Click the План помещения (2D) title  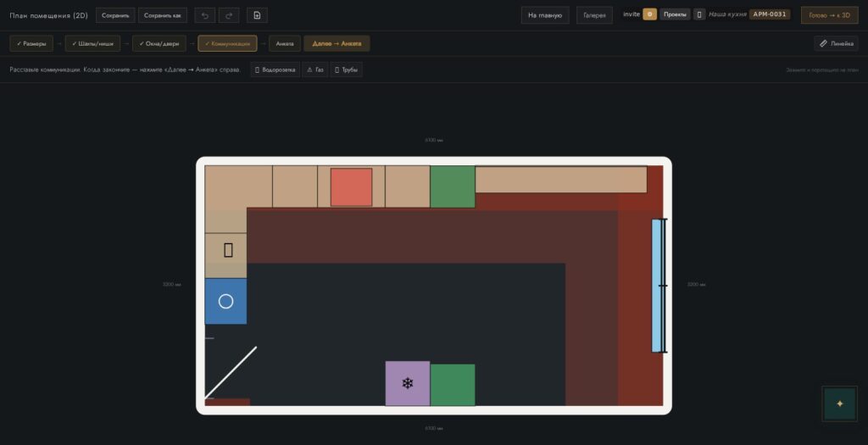coord(48,15)
